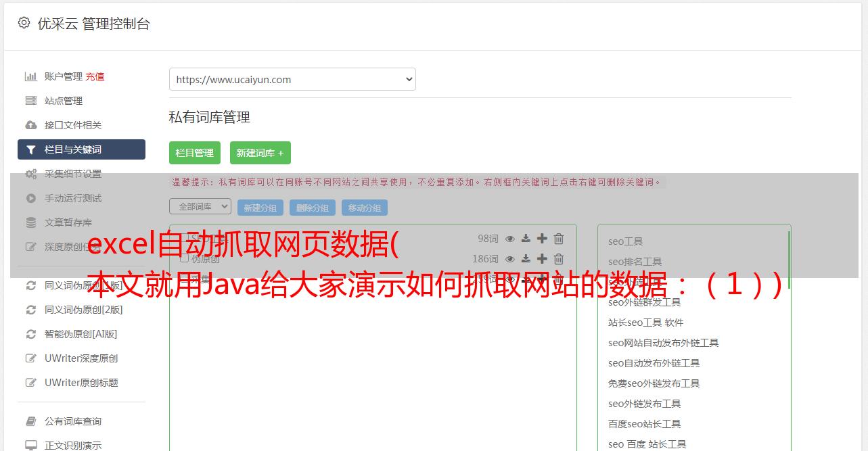This screenshot has height=451, width=868.
Task: Select the keyword seo排名工具
Action: 635,262
